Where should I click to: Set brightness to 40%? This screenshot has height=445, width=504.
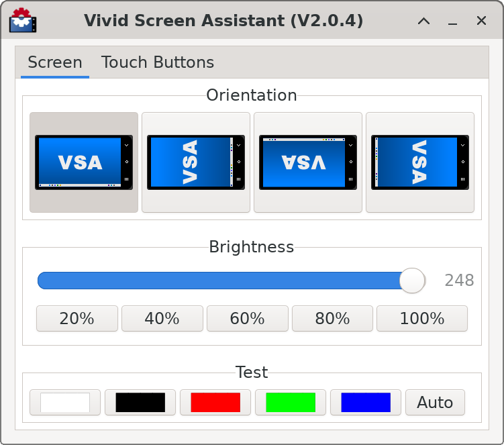point(162,319)
